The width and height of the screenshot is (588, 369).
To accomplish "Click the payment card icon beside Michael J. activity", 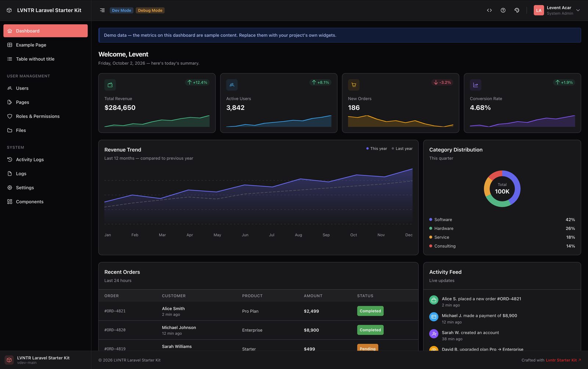I will tap(434, 317).
